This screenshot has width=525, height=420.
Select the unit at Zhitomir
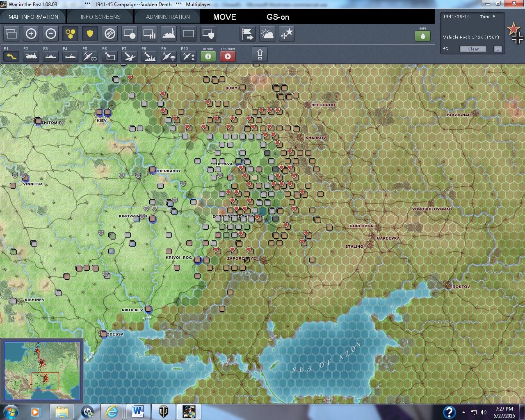pos(38,121)
